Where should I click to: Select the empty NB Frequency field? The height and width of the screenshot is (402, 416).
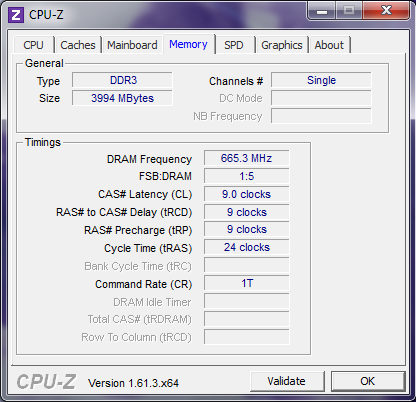point(321,116)
